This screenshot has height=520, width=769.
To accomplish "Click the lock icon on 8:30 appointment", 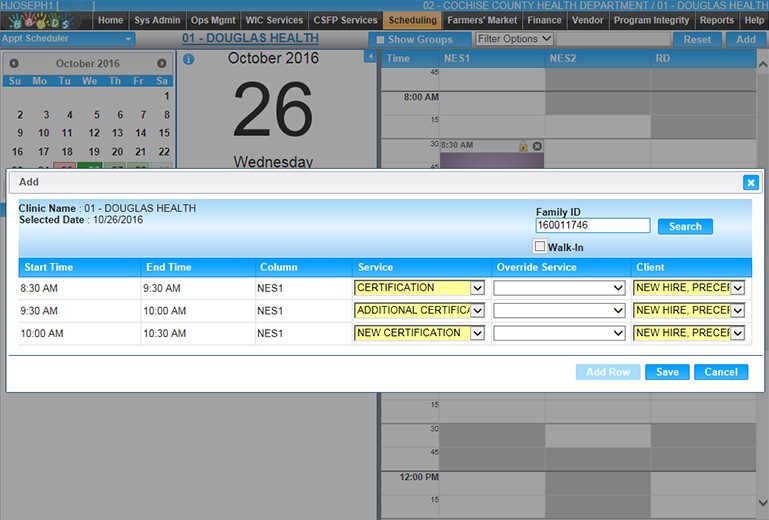I will [523, 146].
